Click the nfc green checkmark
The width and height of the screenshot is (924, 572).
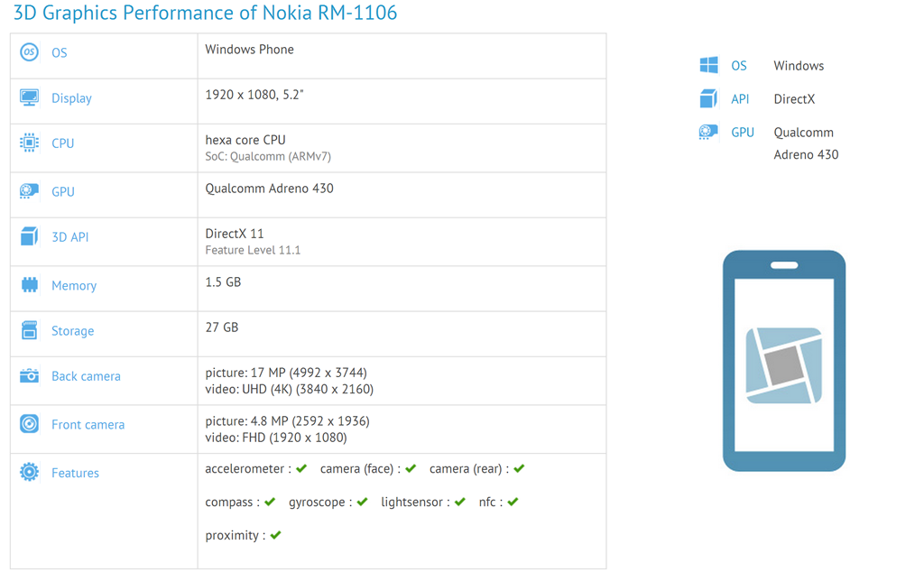[513, 502]
